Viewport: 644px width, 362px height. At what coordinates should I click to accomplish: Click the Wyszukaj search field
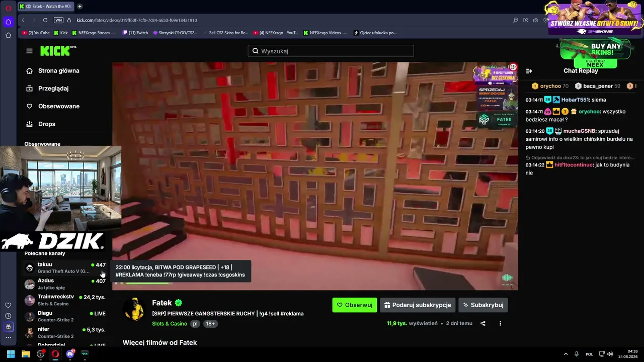click(x=331, y=51)
